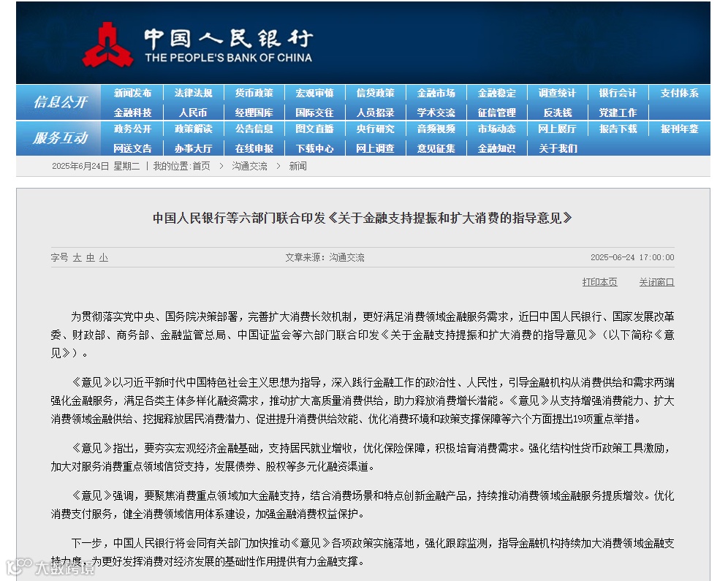The image size is (728, 581).
Task: Navigate to 首页 in the breadcrumb
Action: pyautogui.click(x=201, y=166)
